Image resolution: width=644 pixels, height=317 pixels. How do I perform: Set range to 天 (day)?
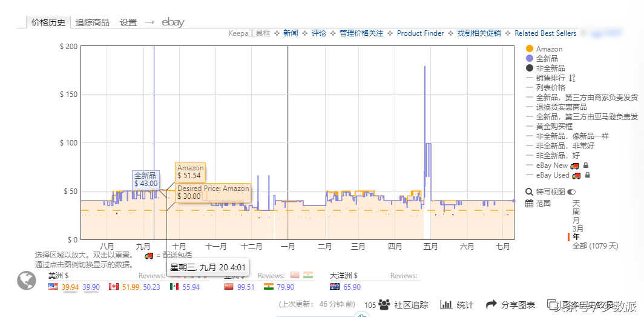pyautogui.click(x=576, y=204)
